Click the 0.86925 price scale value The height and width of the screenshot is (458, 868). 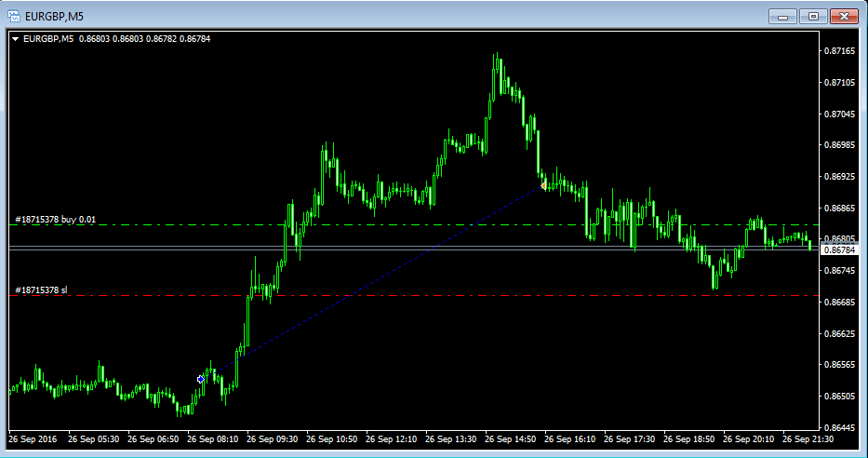click(x=840, y=177)
